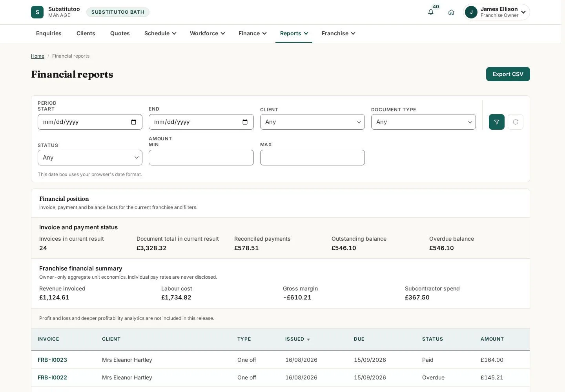Click the Issued column sort arrow

click(308, 339)
